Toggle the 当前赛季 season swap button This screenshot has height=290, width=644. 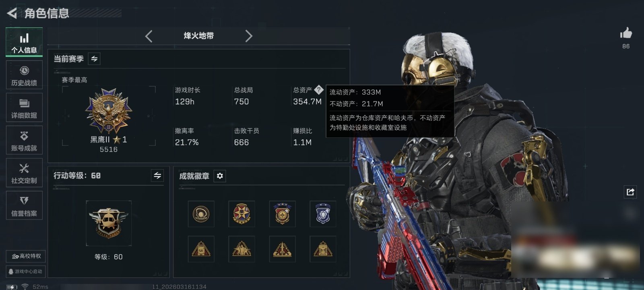(94, 59)
